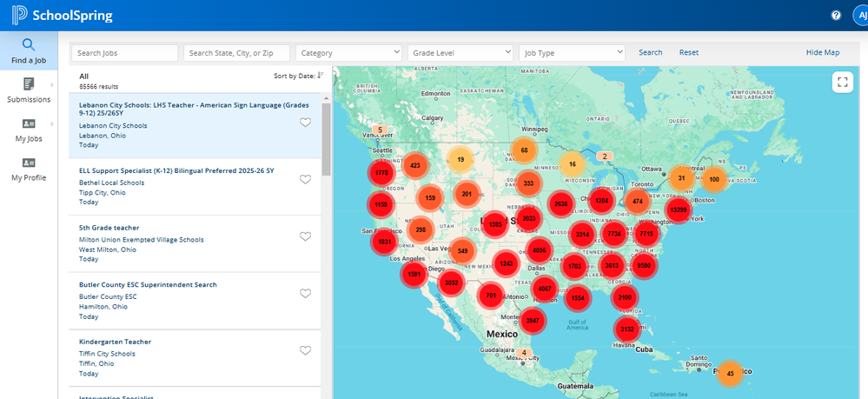This screenshot has height=399, width=868.
Task: Expand the Job Type dropdown
Action: point(572,53)
